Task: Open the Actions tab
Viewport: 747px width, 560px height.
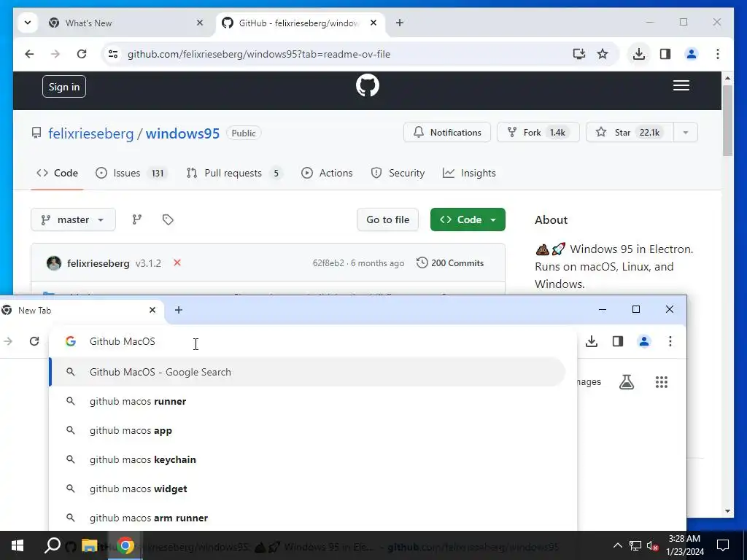Action: [327, 173]
